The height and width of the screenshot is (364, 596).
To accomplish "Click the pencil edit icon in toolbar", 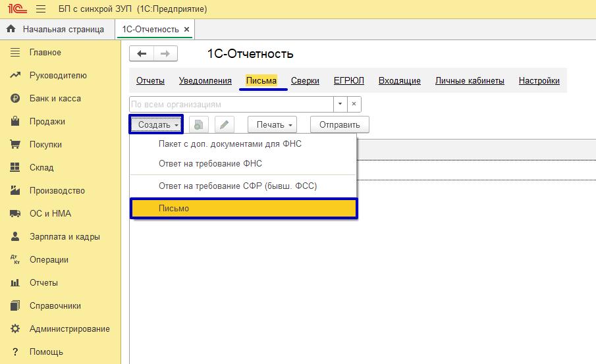I will (225, 124).
